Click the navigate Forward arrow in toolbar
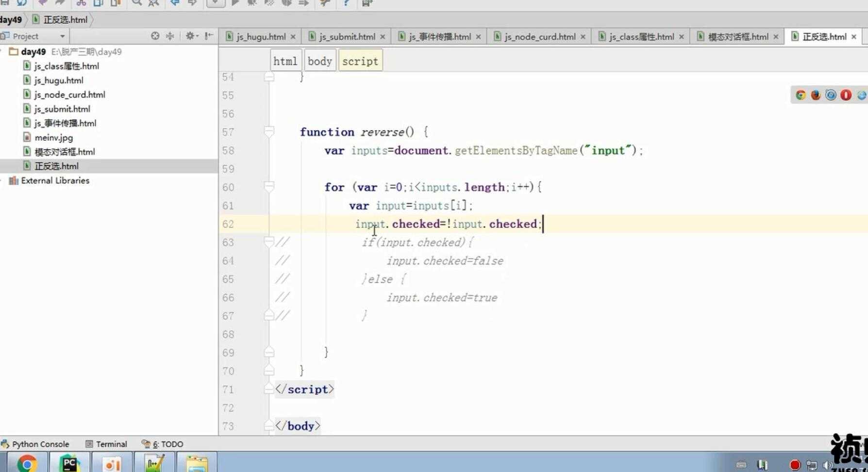868x472 pixels. coord(192,3)
